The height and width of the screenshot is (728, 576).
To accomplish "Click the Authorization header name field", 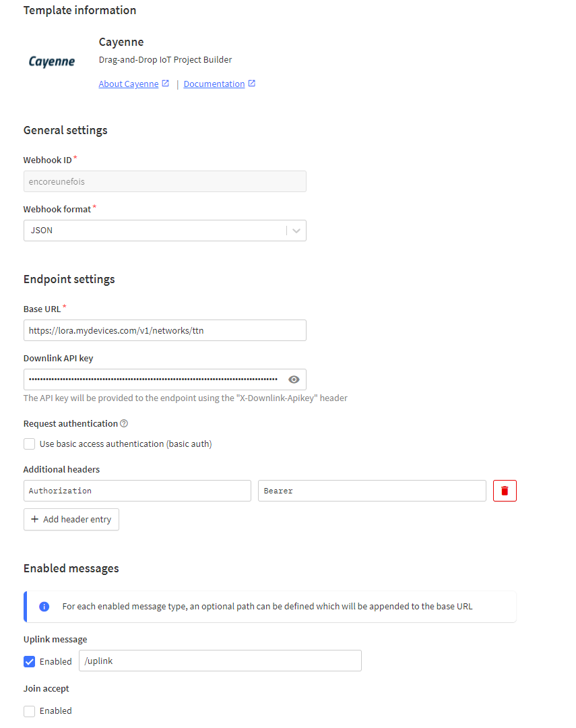I will 137,491.
